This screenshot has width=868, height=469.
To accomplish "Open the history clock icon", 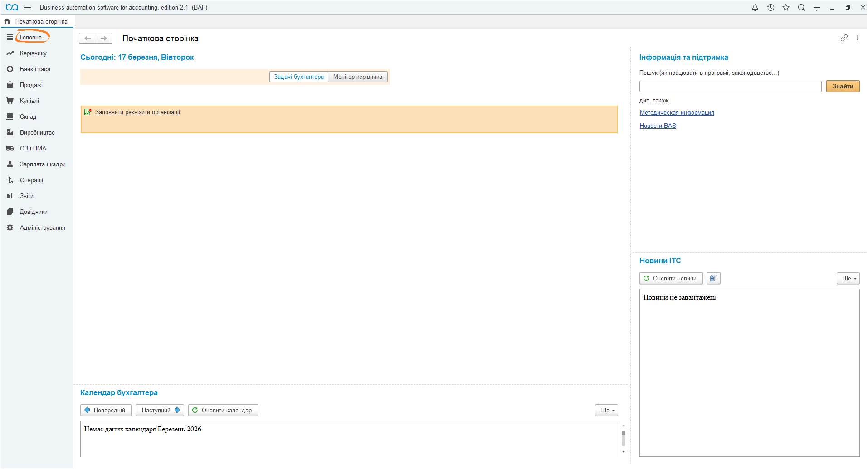I will click(770, 8).
